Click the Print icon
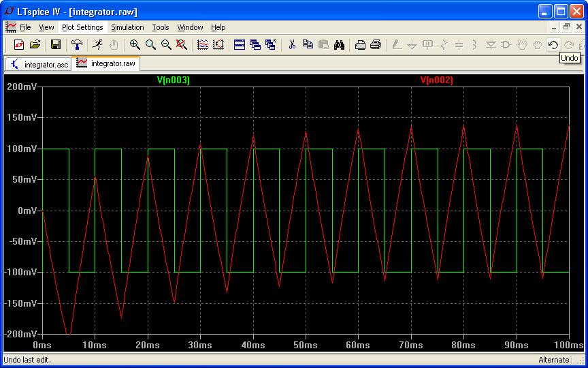The width and height of the screenshot is (588, 368). click(x=376, y=45)
